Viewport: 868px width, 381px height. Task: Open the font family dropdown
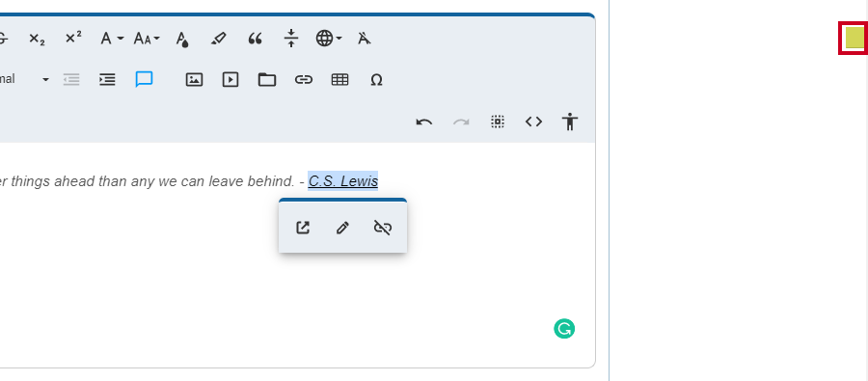pos(112,39)
